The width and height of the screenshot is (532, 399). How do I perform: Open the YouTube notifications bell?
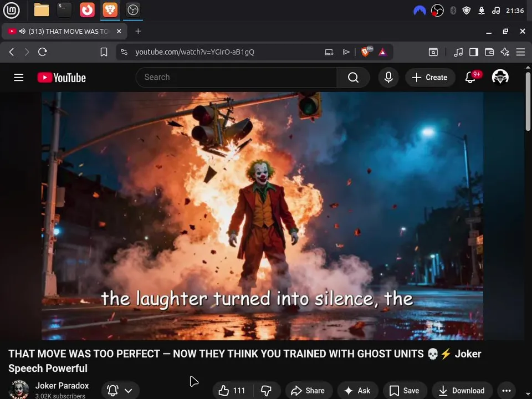coord(470,78)
